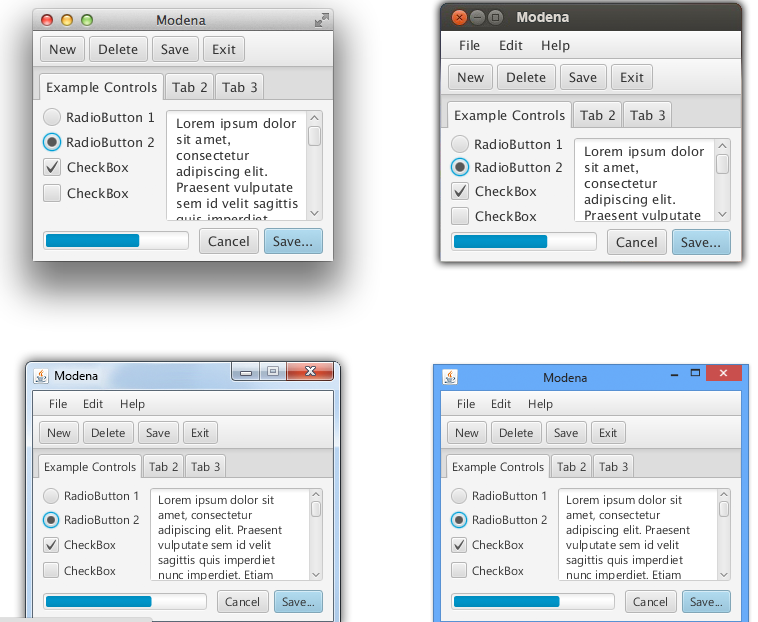Click Exit toolbar button in Ubuntu Modena window
Image resolution: width=758 pixels, height=622 pixels.
tap(632, 77)
